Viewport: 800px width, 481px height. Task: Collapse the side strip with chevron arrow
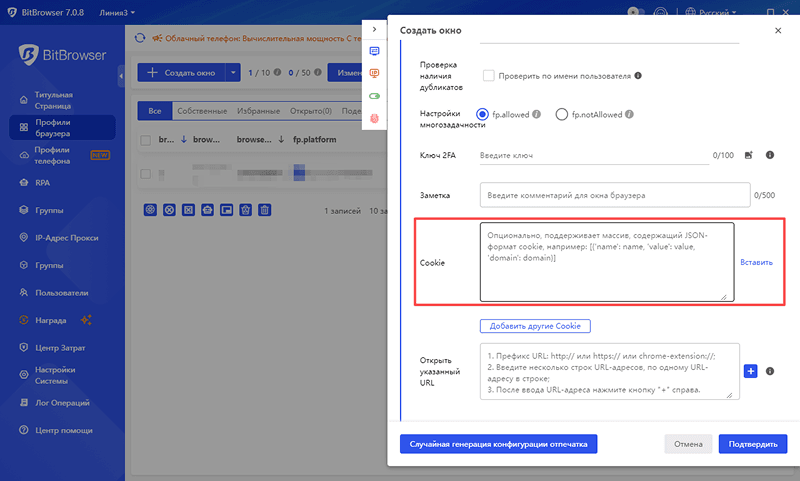click(x=374, y=30)
